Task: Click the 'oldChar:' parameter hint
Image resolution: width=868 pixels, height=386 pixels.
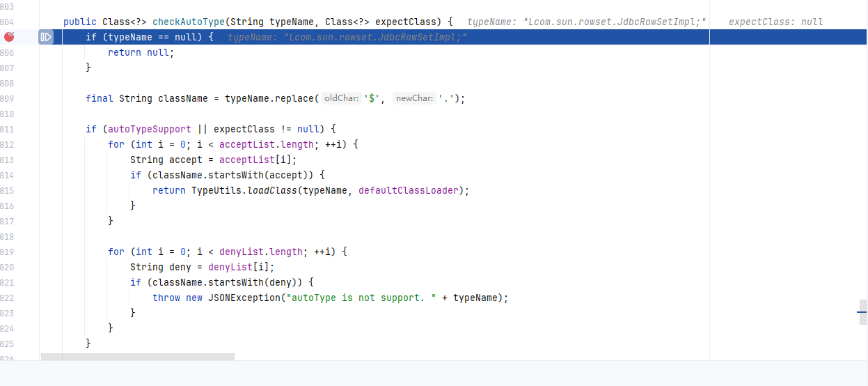Action: [341, 98]
